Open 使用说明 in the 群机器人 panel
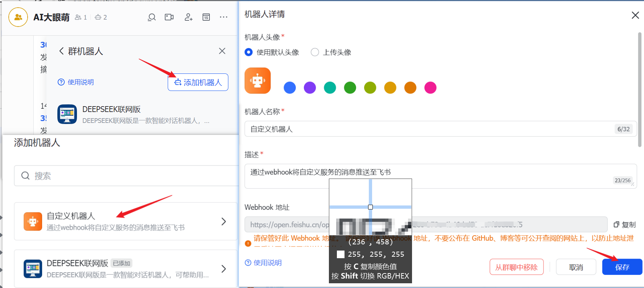Viewport: 644px width, 288px height. pos(76,82)
